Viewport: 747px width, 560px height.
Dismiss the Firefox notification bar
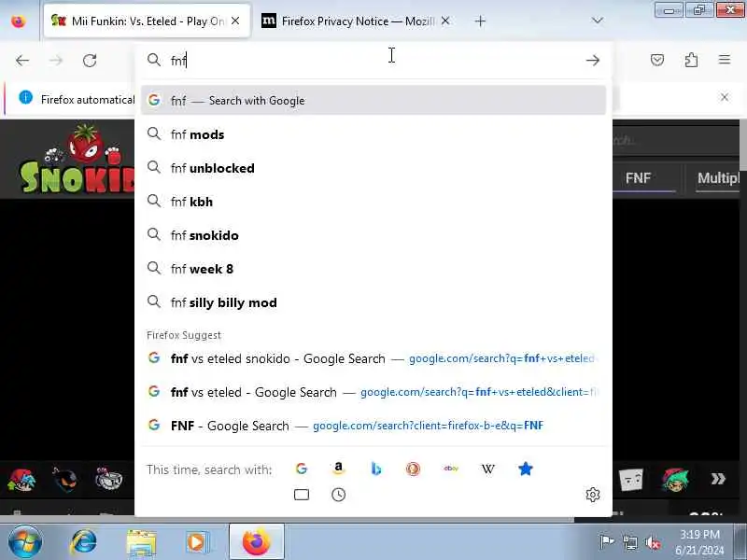click(725, 97)
